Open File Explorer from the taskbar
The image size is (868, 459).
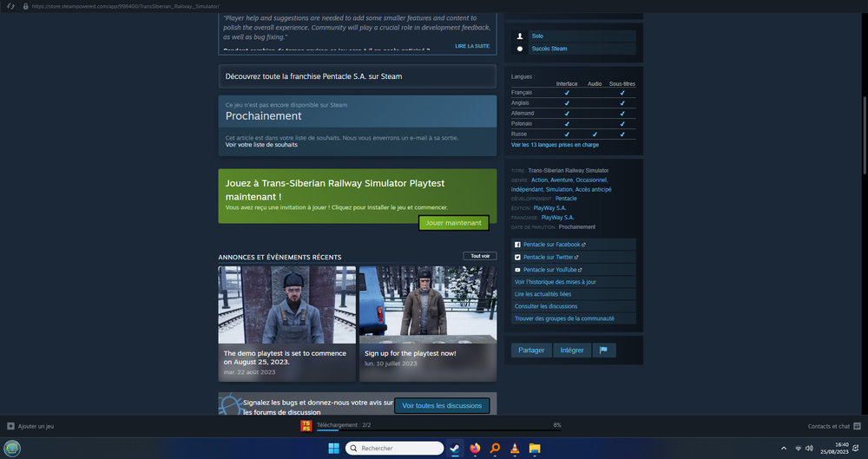534,448
